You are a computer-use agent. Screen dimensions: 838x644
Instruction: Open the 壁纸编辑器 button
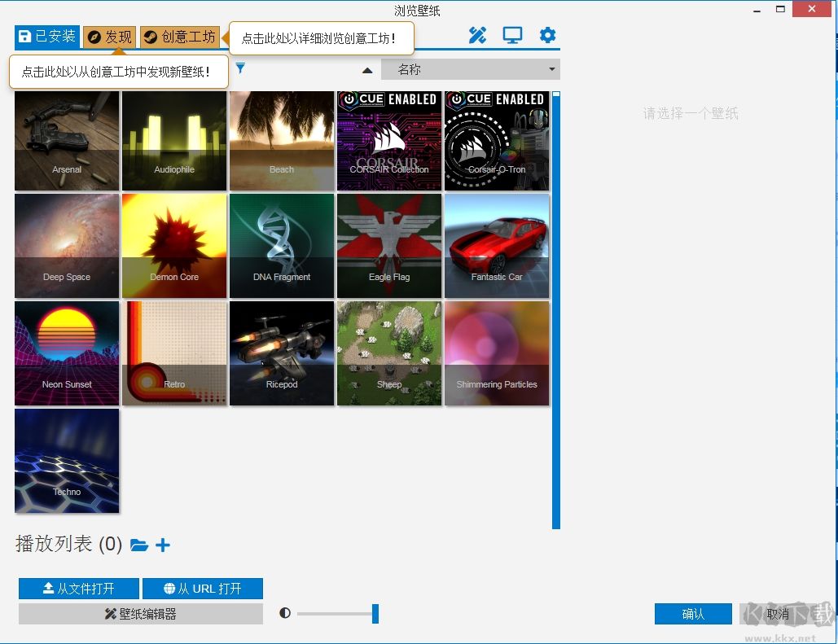point(141,614)
